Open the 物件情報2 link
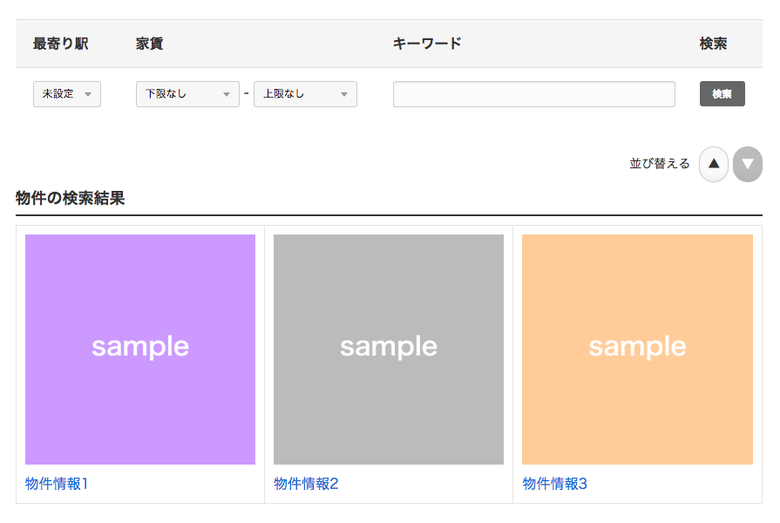Image resolution: width=780 pixels, height=523 pixels. [x=306, y=483]
